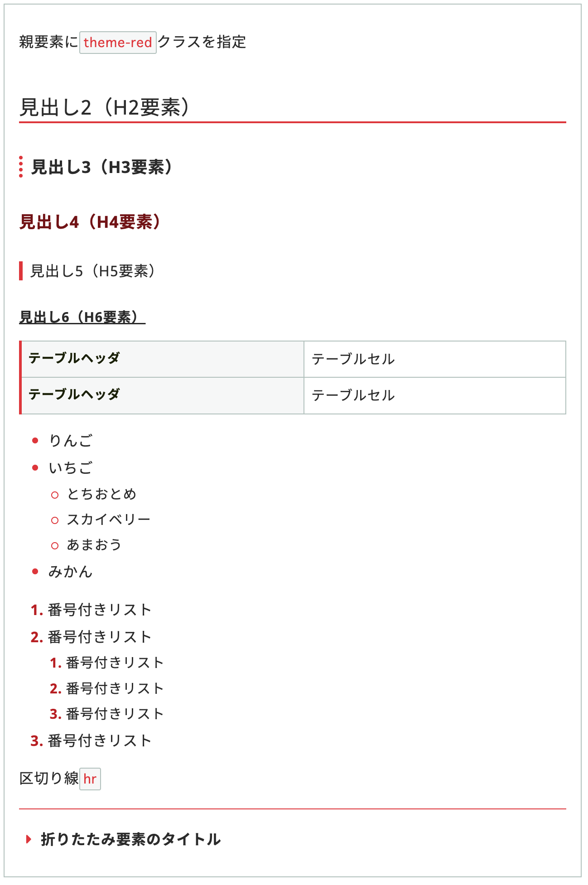
Task: Click the 見出し2（H2要素） heading
Action: 105,108
